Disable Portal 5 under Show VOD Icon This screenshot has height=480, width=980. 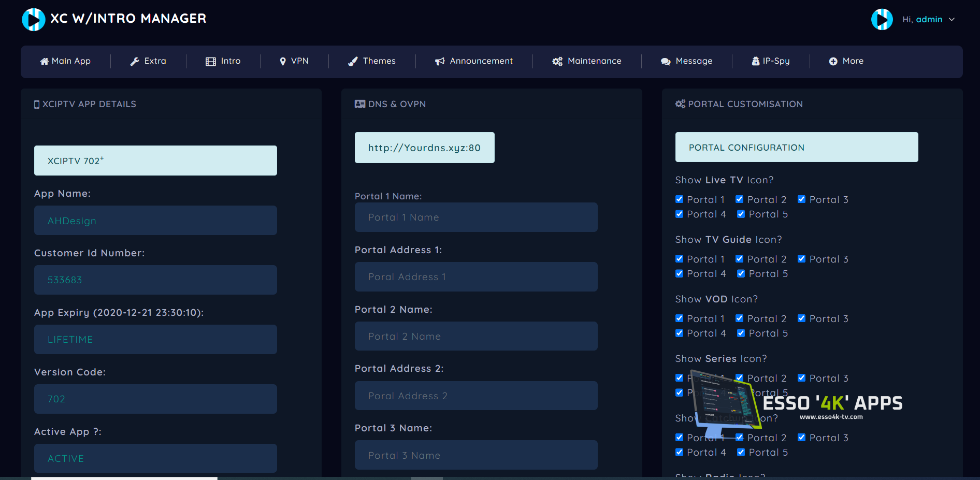click(x=741, y=333)
